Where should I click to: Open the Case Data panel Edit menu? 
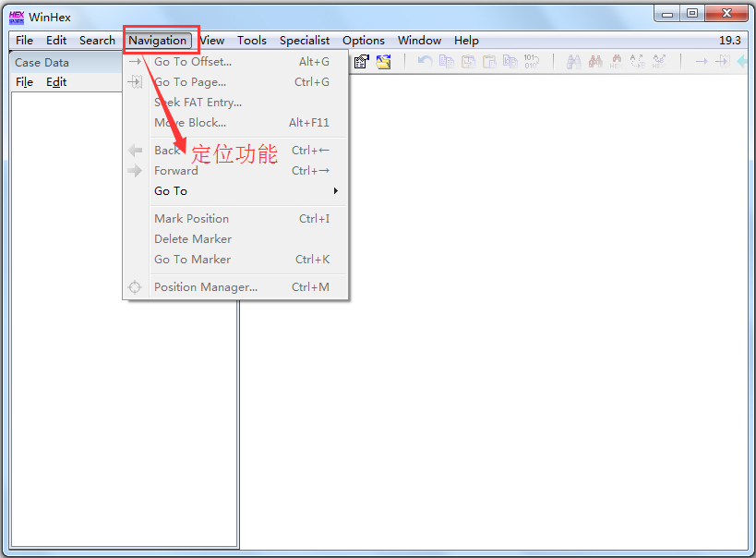(x=56, y=82)
